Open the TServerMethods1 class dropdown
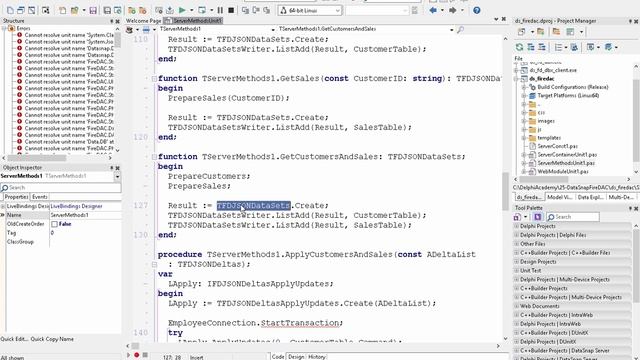This screenshot has width=640, height=360. click(x=273, y=29)
